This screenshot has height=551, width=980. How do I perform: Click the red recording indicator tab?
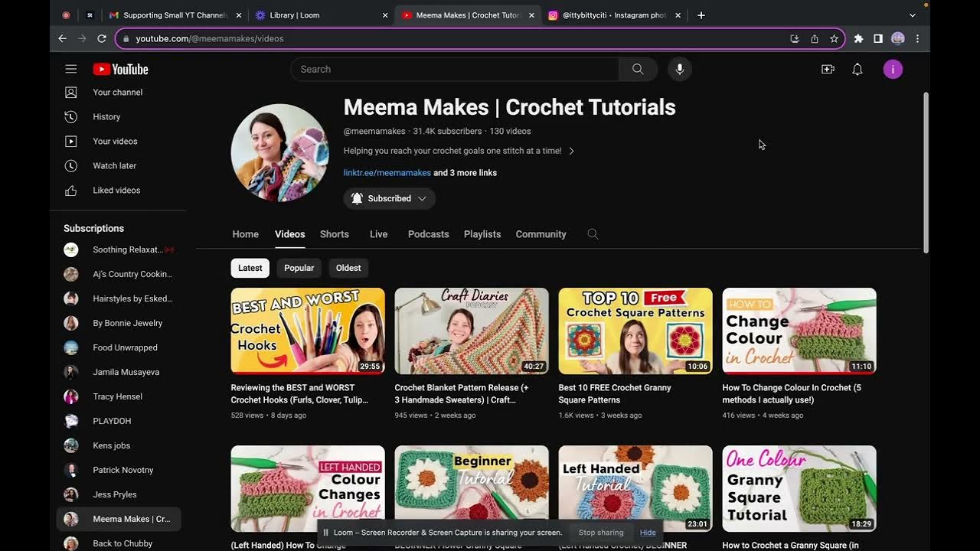point(66,15)
